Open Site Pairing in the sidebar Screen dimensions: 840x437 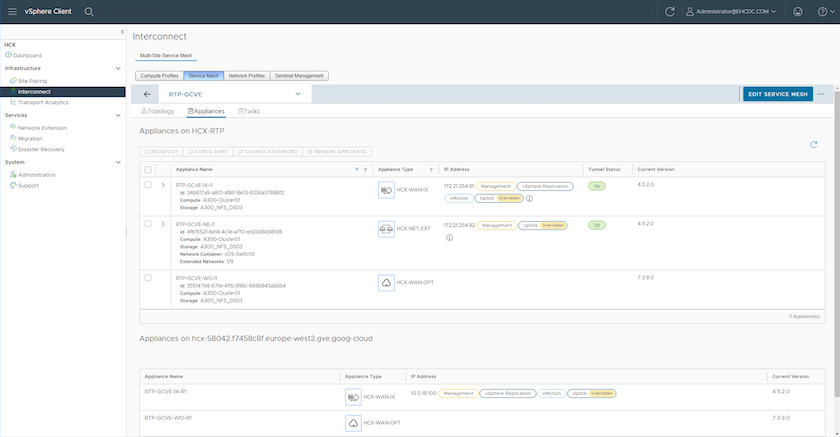pos(32,80)
